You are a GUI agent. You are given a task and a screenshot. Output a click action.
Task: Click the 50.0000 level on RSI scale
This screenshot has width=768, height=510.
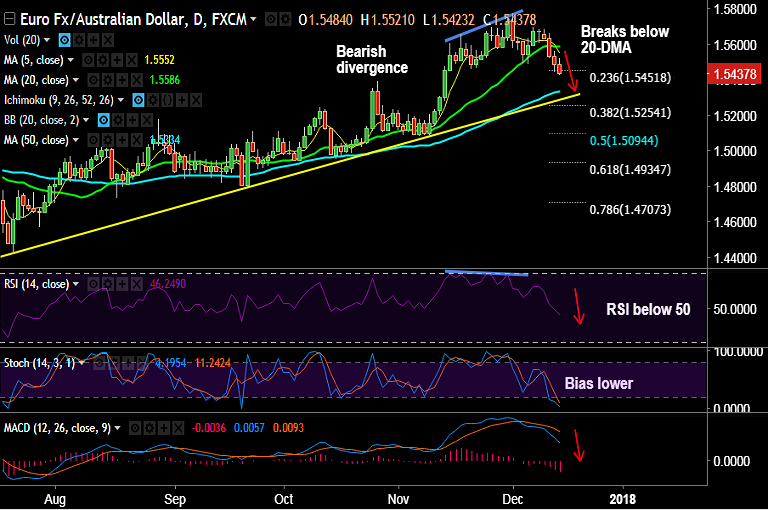[x=735, y=310]
